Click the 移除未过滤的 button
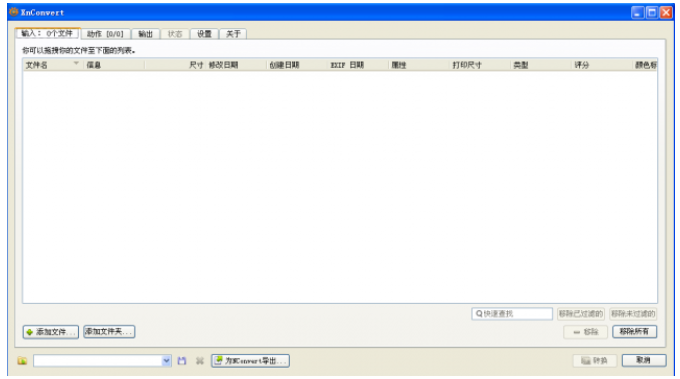The width and height of the screenshot is (680, 379). (x=633, y=314)
